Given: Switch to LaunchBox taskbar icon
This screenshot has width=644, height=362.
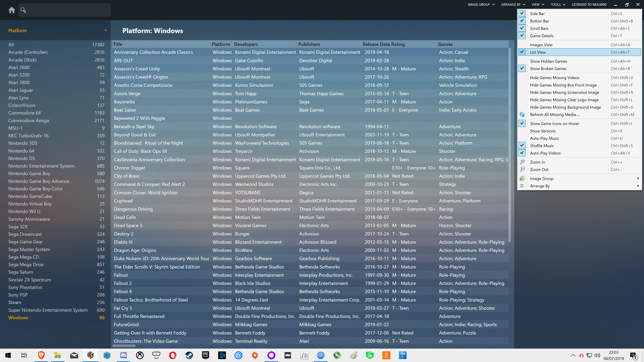Looking at the screenshot, I should (x=91, y=355).
